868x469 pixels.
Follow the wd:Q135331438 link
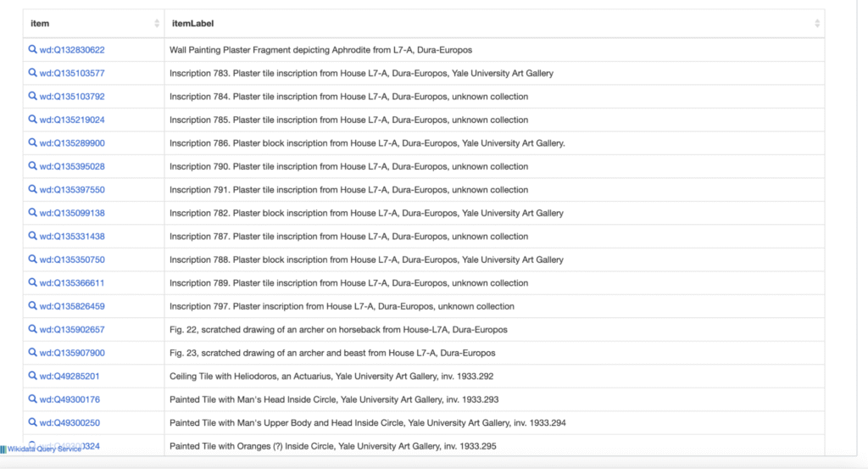tap(72, 237)
